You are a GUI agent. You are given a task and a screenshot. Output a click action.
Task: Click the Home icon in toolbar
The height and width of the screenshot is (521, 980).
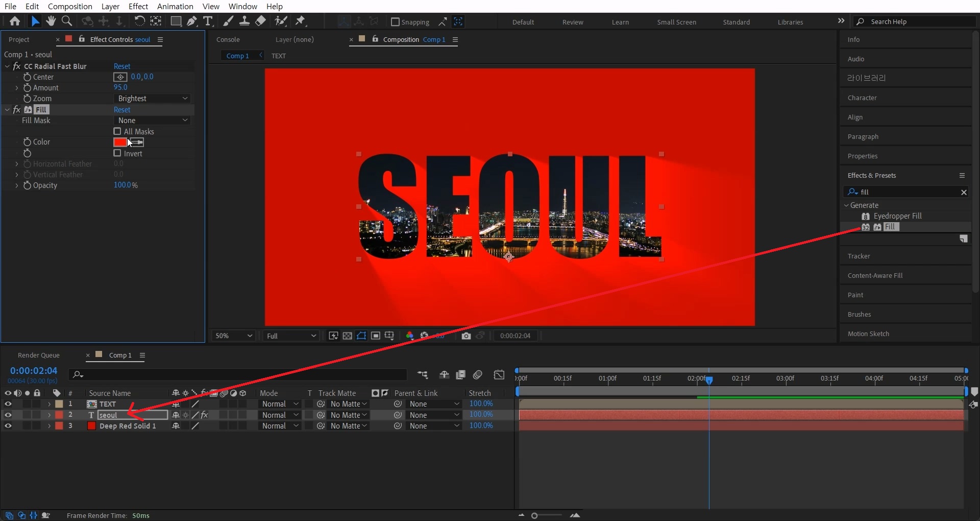coord(15,21)
